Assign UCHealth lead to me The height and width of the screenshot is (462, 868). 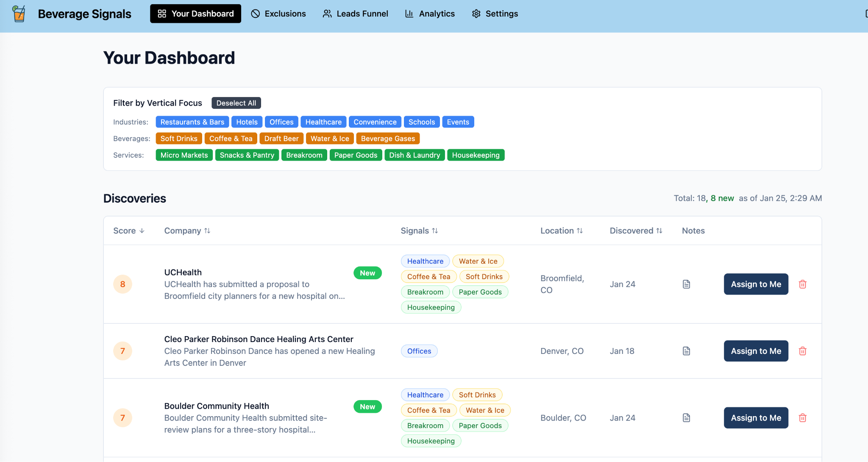[756, 284]
